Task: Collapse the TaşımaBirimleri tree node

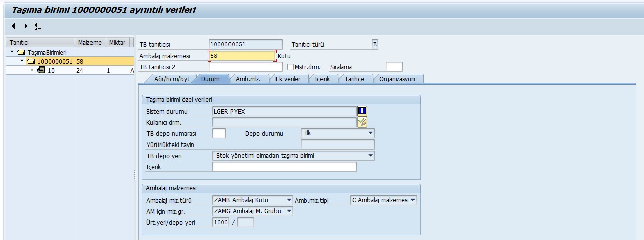Action: tap(12, 52)
